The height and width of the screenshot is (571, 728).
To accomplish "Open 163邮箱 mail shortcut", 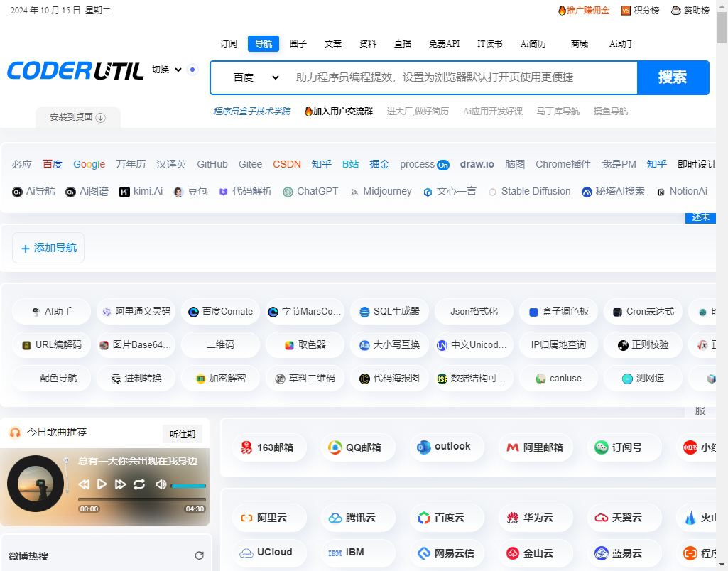I will pyautogui.click(x=269, y=447).
